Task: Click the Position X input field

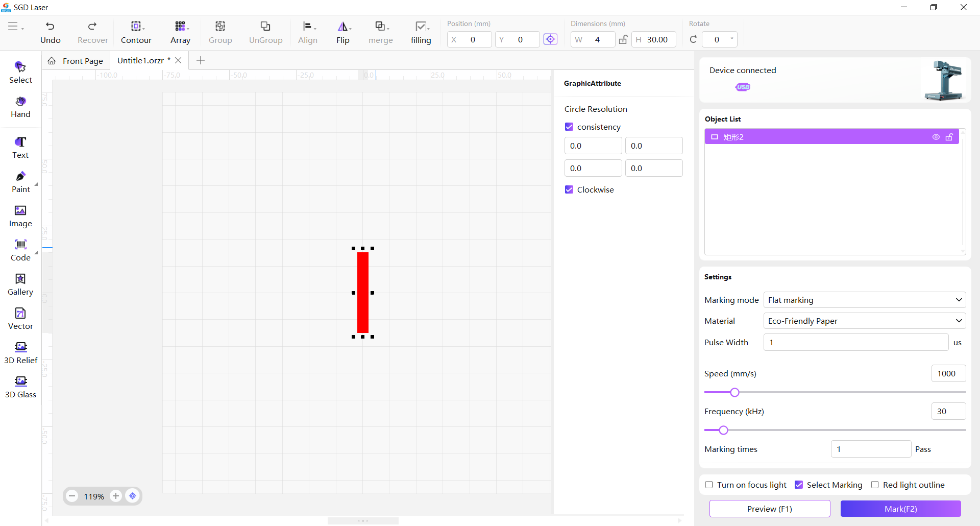Action: click(x=470, y=39)
